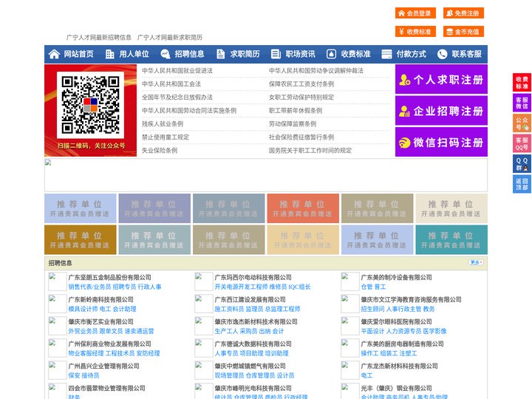
Task: Click job link 招生顾问
Action: coord(373,309)
